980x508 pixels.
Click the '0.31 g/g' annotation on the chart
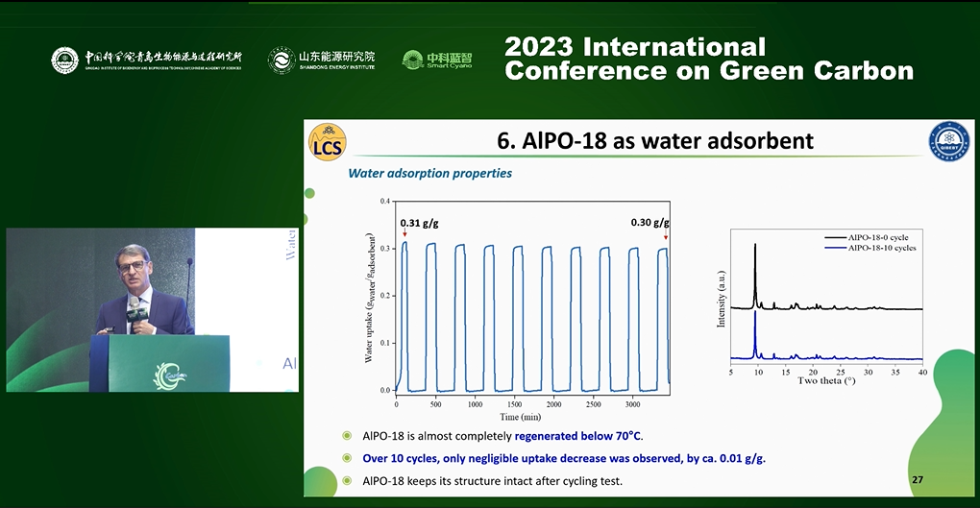(x=419, y=223)
